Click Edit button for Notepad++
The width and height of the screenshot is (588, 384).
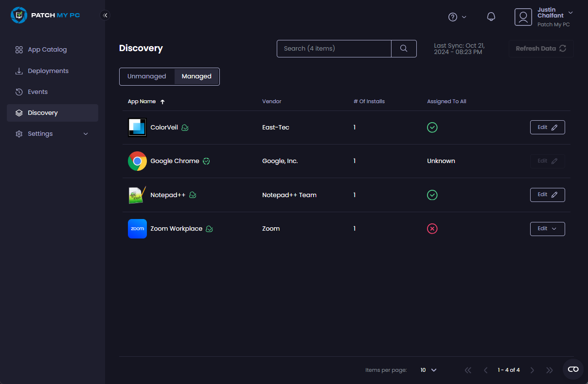point(547,195)
